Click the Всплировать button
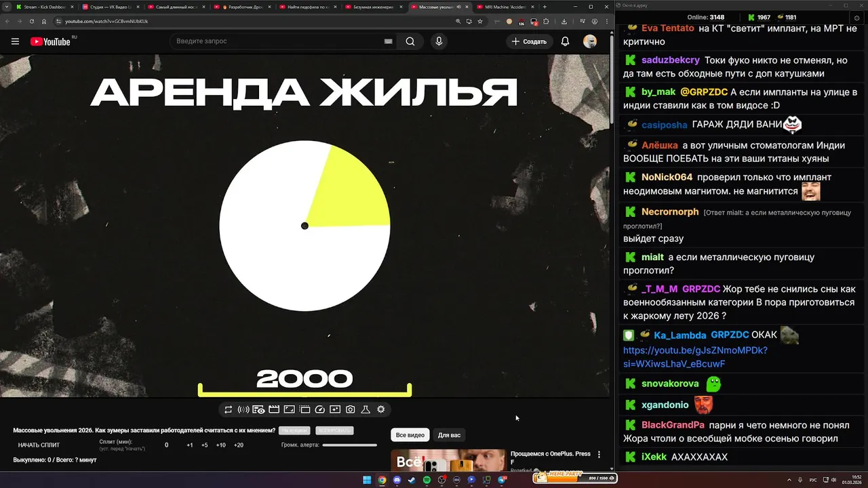Viewport: 868px width, 488px height. click(x=334, y=430)
